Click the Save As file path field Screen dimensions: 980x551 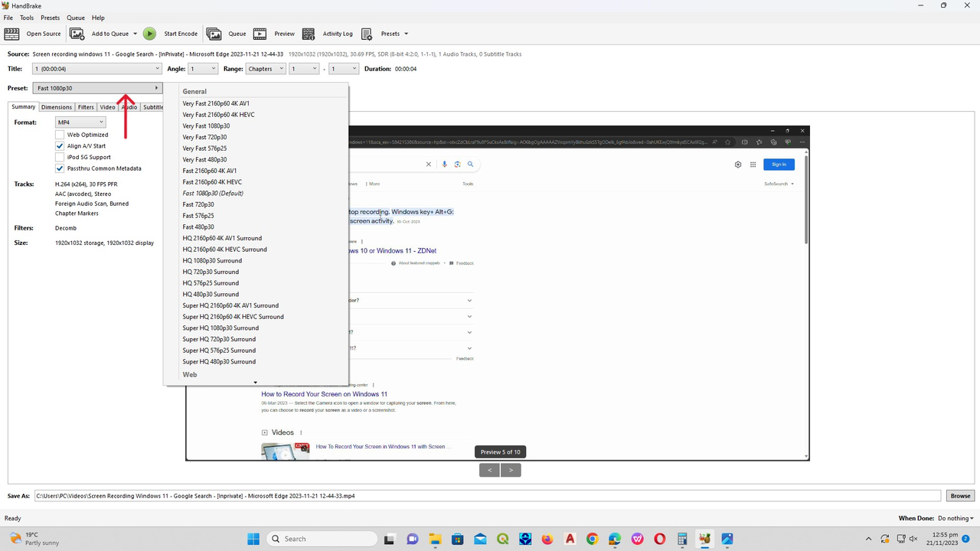coord(488,496)
